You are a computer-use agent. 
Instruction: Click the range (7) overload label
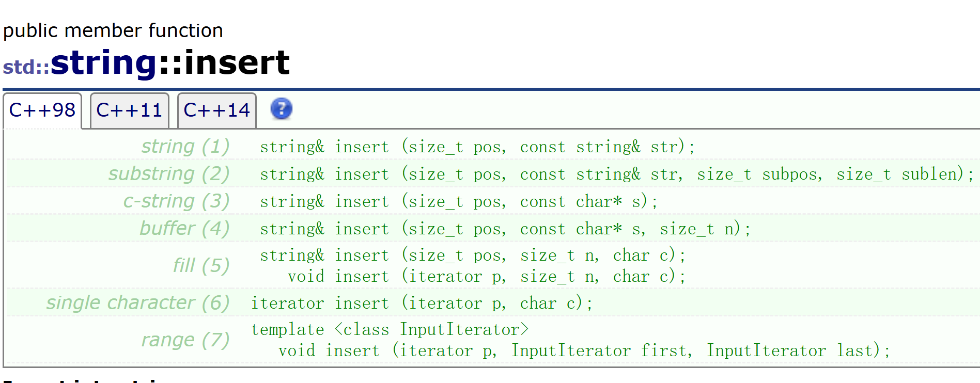[x=185, y=340]
